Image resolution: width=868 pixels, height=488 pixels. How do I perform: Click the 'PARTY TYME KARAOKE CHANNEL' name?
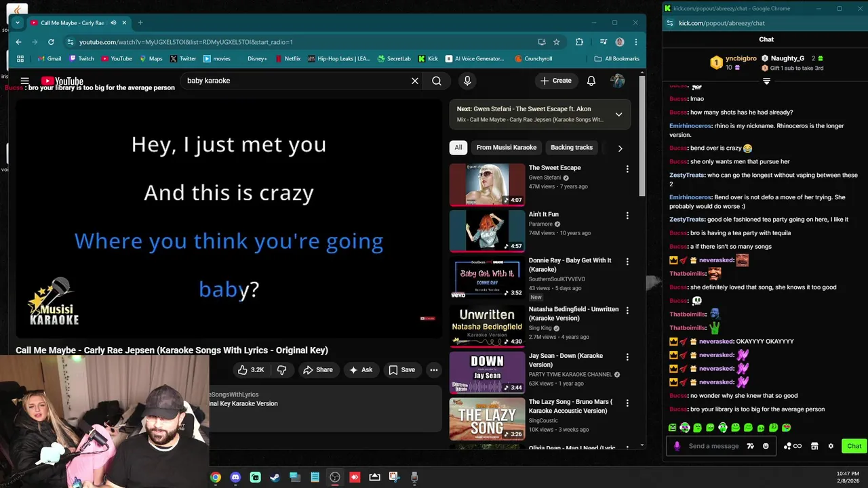pos(570,374)
